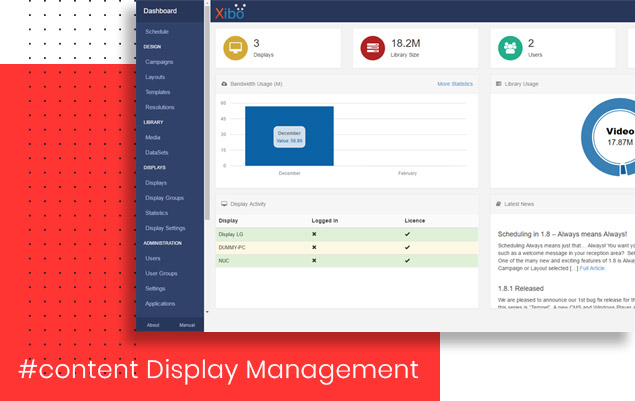Open Schedule in the sidebar
635x401 pixels.
[x=157, y=32]
